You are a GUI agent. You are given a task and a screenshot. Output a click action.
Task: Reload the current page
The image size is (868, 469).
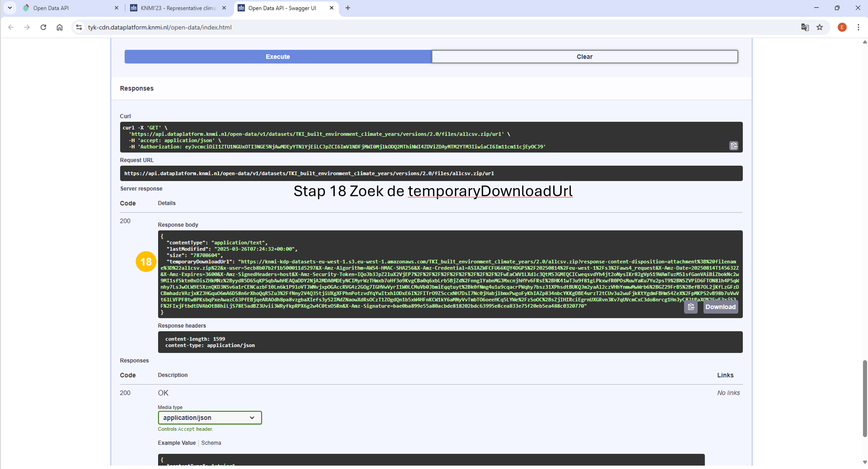pos(43,27)
